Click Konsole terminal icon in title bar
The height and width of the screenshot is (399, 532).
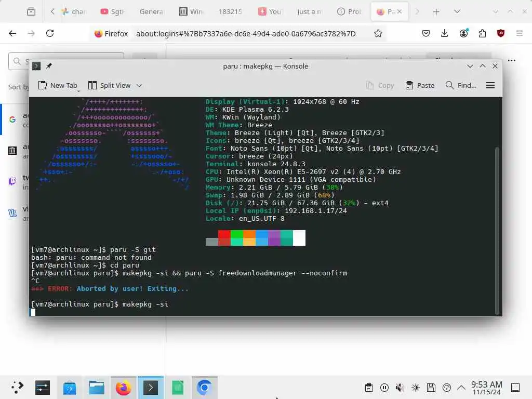(36, 66)
